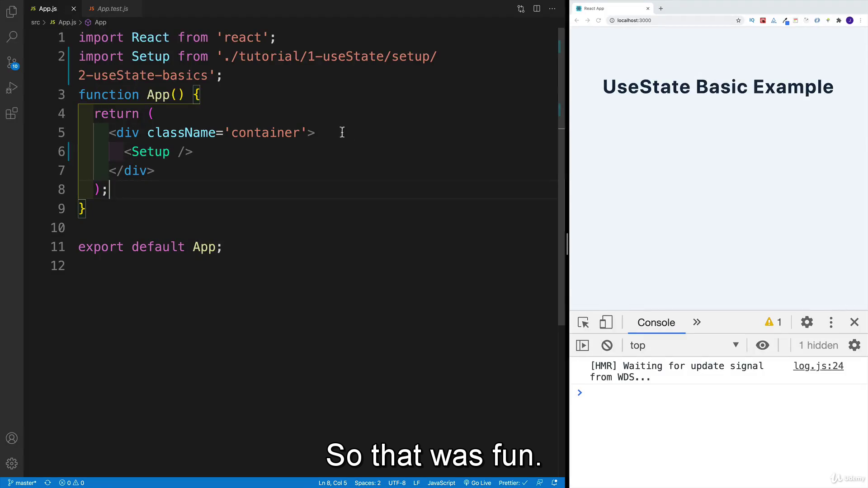
Task: Click the blue triangle extension icon
Action: [x=774, y=20]
